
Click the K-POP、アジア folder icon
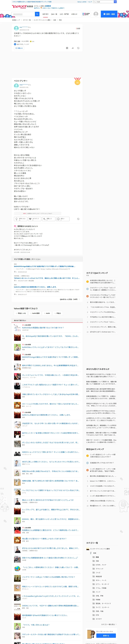(93, 565)
